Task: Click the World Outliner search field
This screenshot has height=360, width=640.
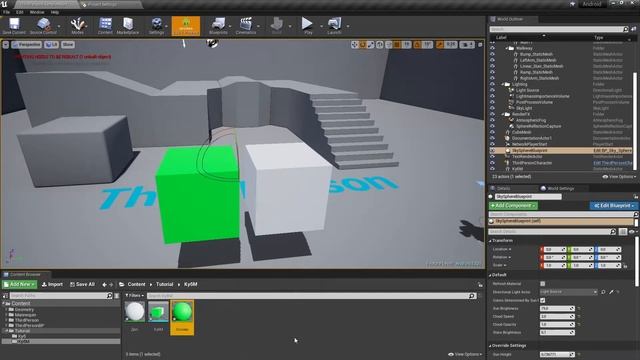Action: pyautogui.click(x=559, y=29)
